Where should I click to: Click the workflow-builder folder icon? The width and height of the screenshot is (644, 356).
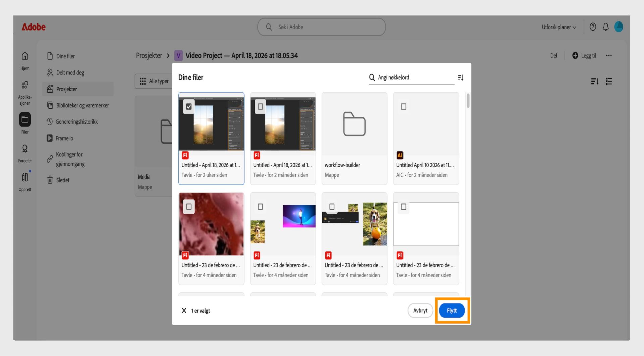[x=355, y=124]
